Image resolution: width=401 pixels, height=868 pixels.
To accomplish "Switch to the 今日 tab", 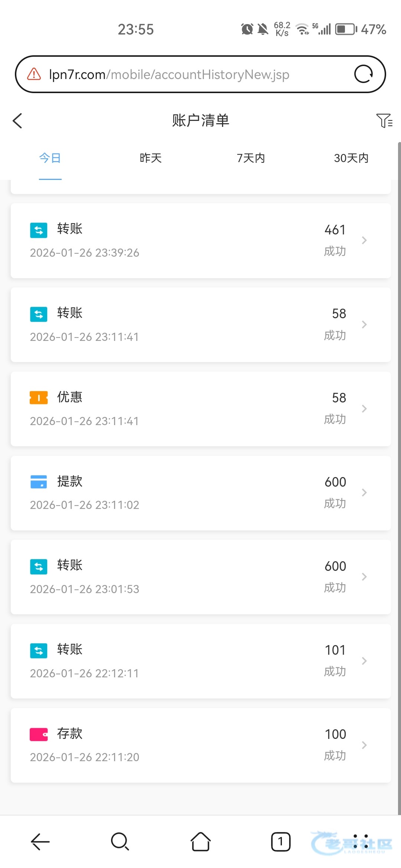I will (x=50, y=158).
